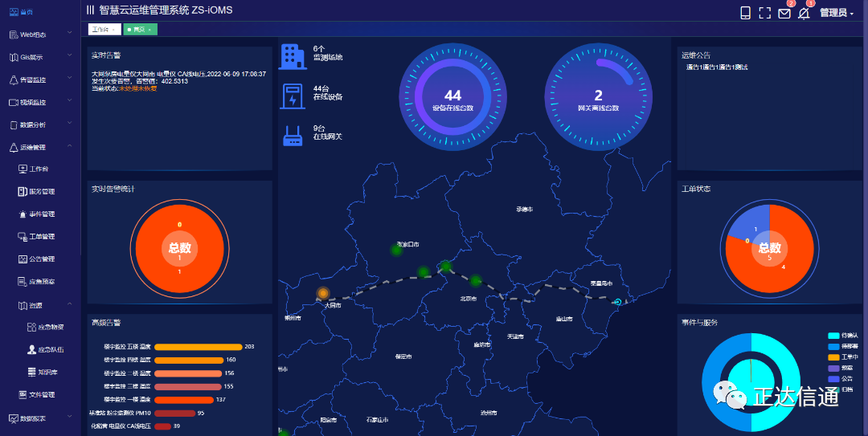
Task: Open notifications via the bell icon
Action: click(x=804, y=14)
